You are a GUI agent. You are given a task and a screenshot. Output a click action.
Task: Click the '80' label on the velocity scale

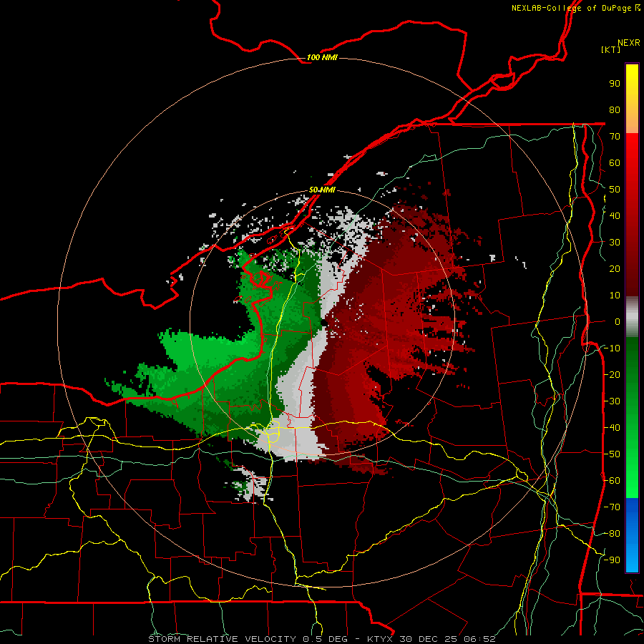[x=615, y=110]
